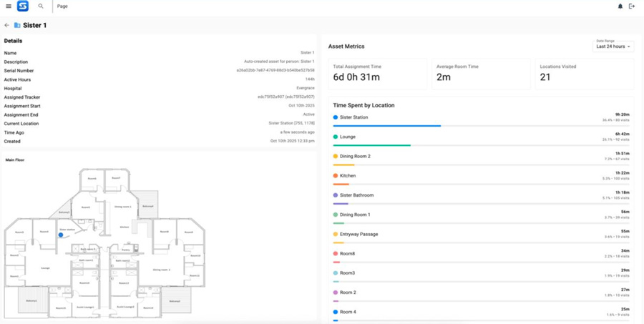
Task: Open the Date Range dropdown
Action: click(x=613, y=46)
